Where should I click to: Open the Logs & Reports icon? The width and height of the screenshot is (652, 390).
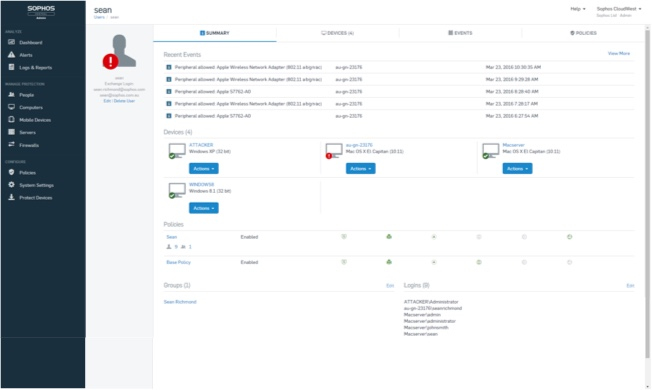[x=11, y=67]
